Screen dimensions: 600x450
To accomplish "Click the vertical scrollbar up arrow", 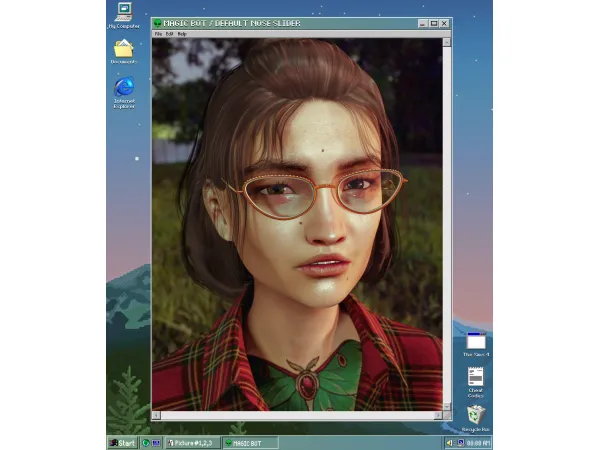I will [x=447, y=42].
